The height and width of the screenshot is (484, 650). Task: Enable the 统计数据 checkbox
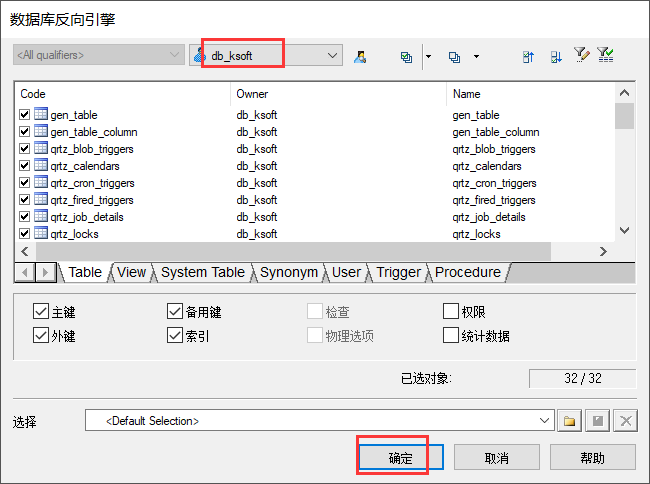coord(451,335)
